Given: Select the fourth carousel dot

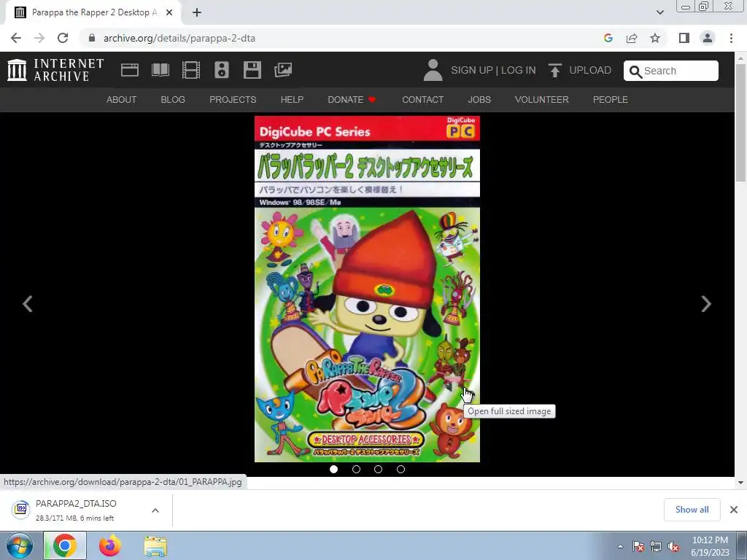Looking at the screenshot, I should tap(400, 469).
